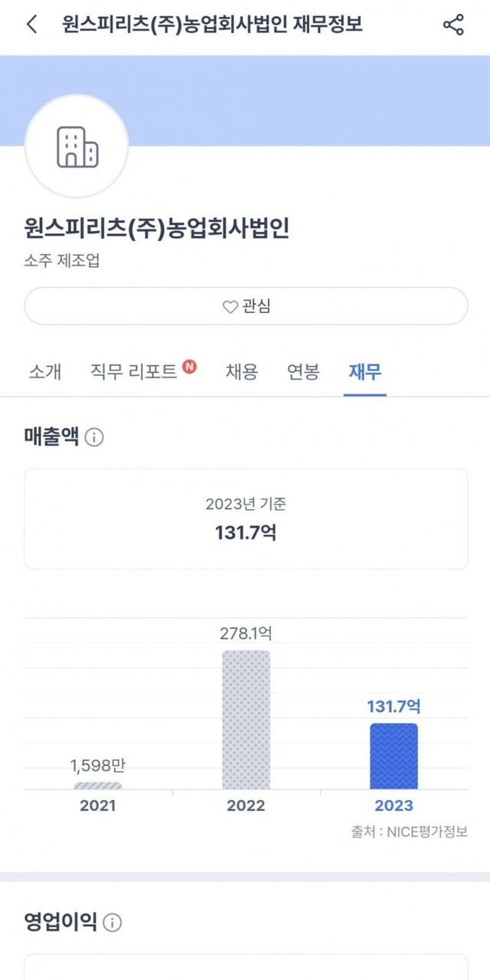Tap the red N badge on 직무 리포트
Image resolution: width=490 pixels, height=980 pixels.
(x=189, y=366)
